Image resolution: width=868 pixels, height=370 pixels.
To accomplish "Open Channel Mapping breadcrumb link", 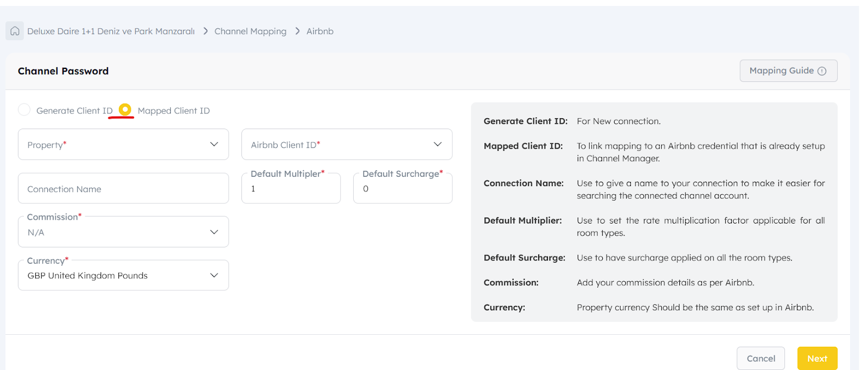I will (x=250, y=31).
